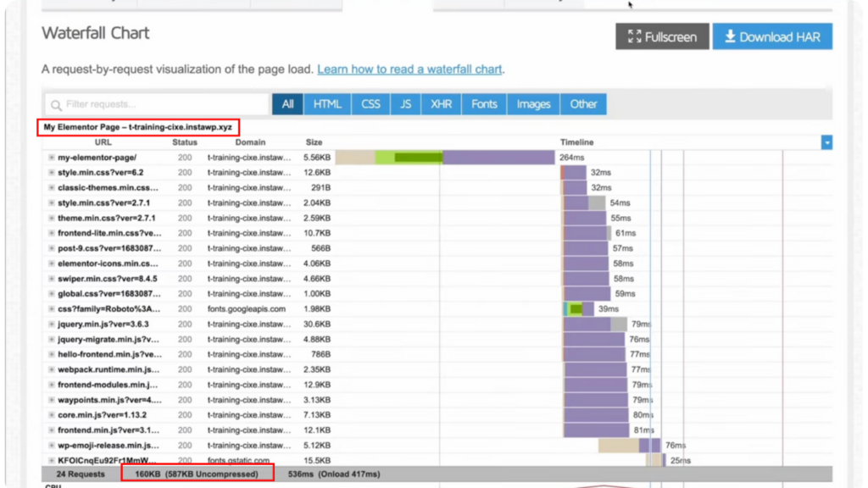
Task: Click the my-elementor-page/ timing bar
Action: click(x=445, y=158)
